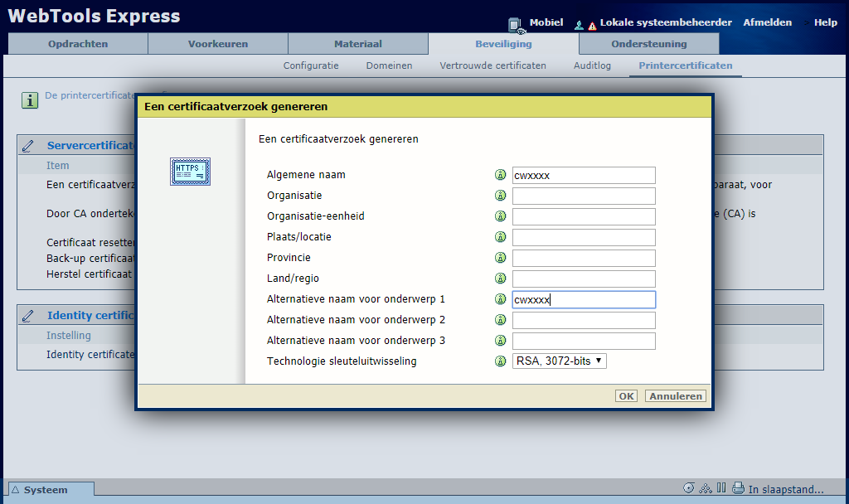Click the HTTPS certificate icon in dialog

(190, 172)
